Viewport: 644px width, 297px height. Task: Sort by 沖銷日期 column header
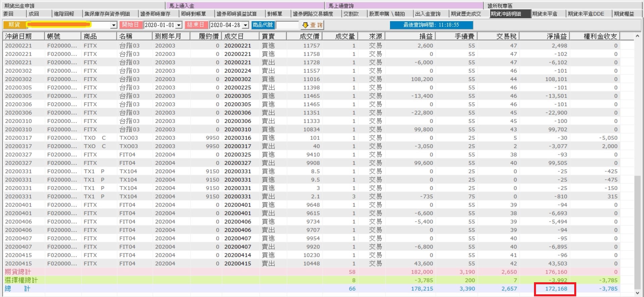[23, 36]
